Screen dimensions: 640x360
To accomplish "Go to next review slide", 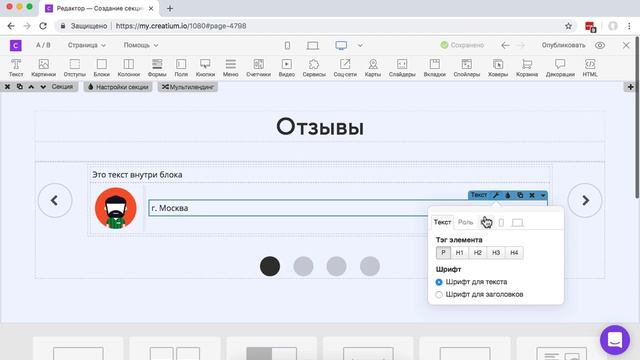I will click(585, 200).
